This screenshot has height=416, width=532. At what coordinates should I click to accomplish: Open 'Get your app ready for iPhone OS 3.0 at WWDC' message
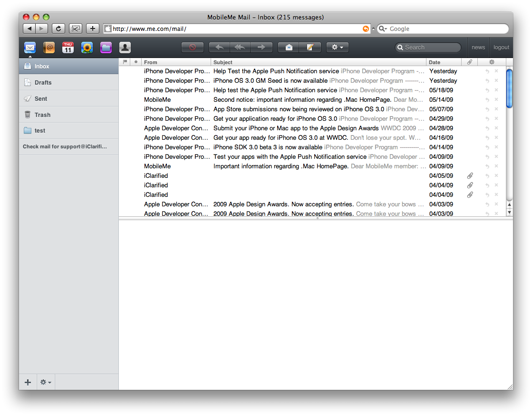click(312, 138)
